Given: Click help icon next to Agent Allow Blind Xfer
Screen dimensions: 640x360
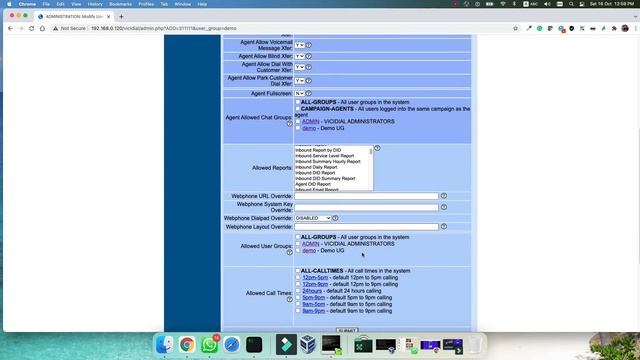Looking at the screenshot, I should tap(309, 56).
